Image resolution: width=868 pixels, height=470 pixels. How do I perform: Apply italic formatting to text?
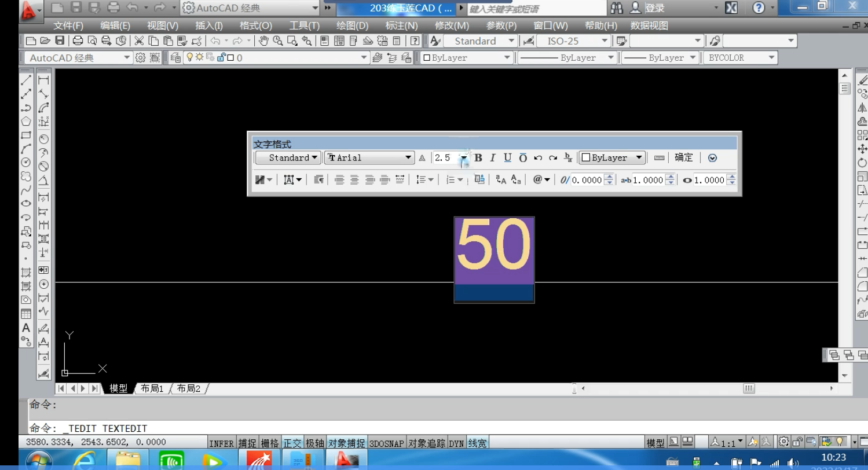pos(493,157)
